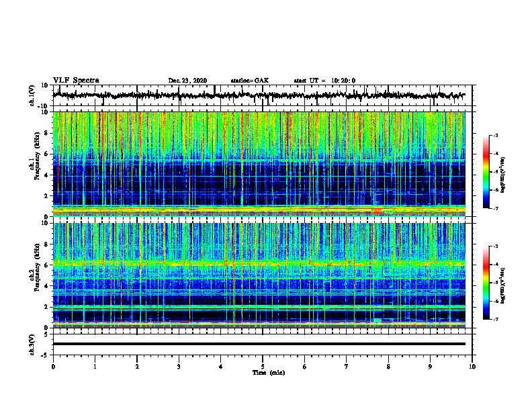The image size is (532, 411).
Task: Click time axis tick label '2'
Action: click(137, 367)
